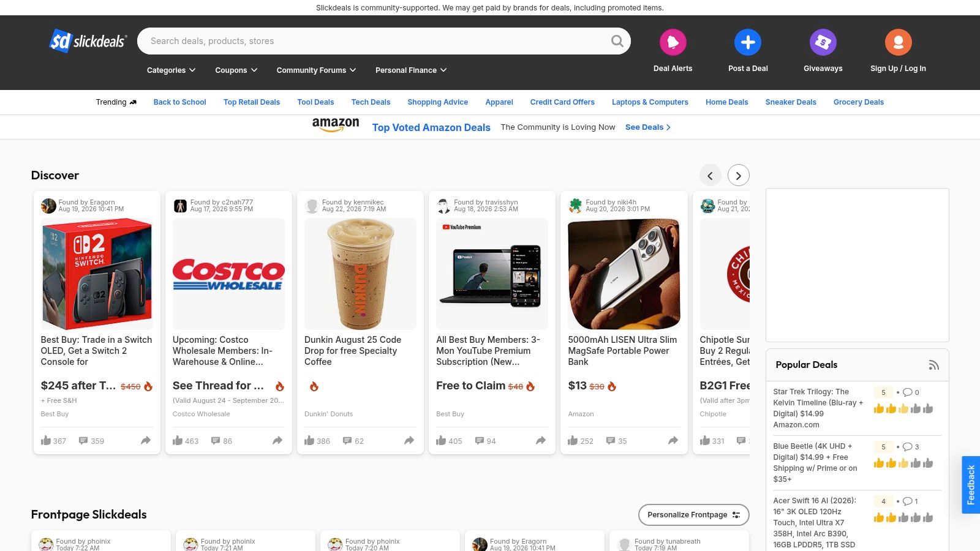Open the Personal Finance dropdown
This screenshot has height=551, width=980.
tap(411, 70)
